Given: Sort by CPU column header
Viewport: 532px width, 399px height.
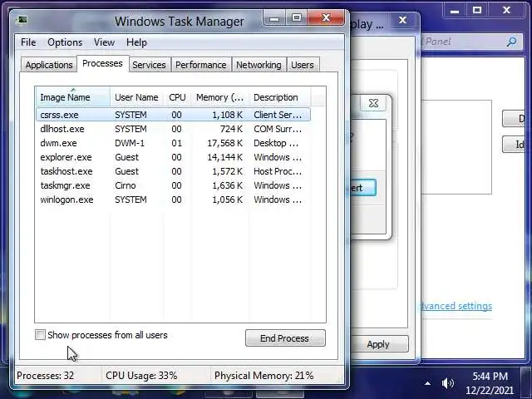Looking at the screenshot, I should coord(177,97).
